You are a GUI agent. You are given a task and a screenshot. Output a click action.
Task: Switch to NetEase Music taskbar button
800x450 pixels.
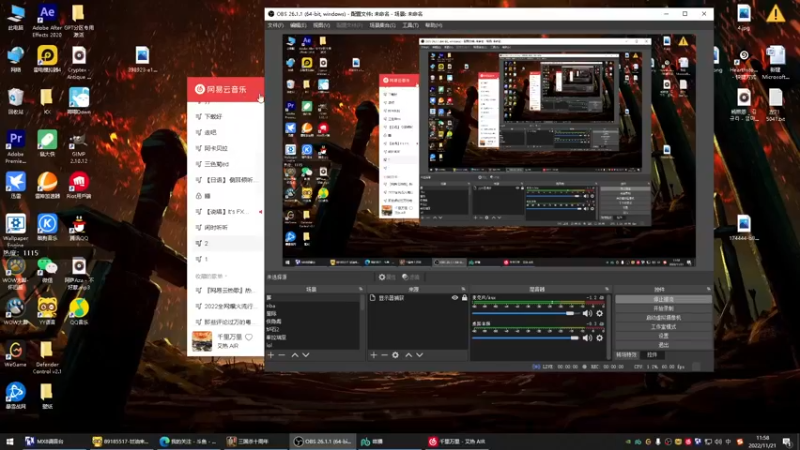tap(457, 441)
